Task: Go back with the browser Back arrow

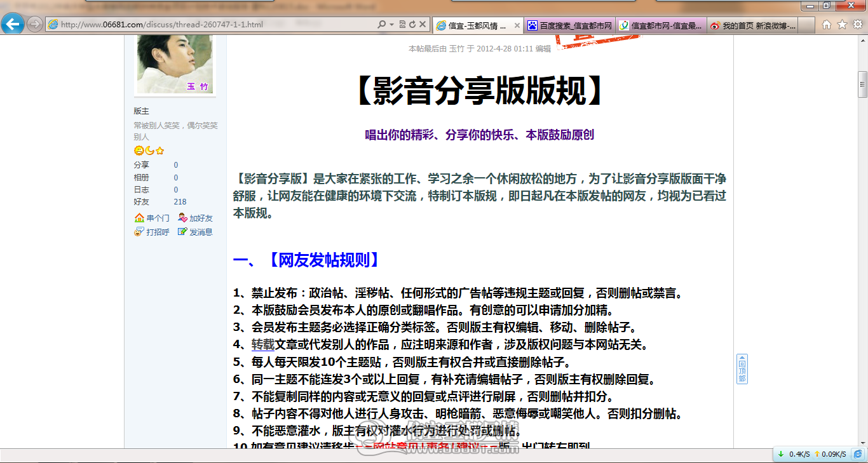Action: (13, 24)
